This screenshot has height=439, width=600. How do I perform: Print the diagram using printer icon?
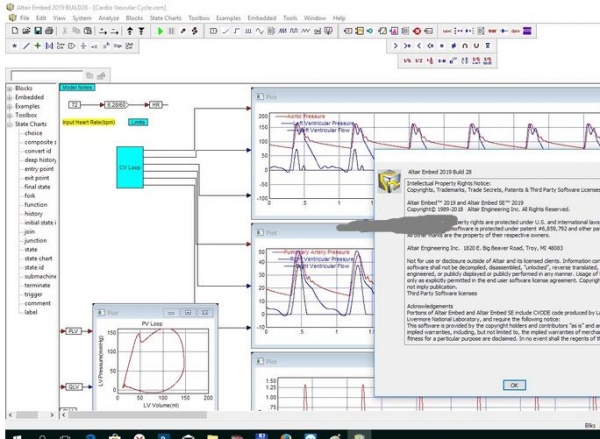[x=49, y=31]
